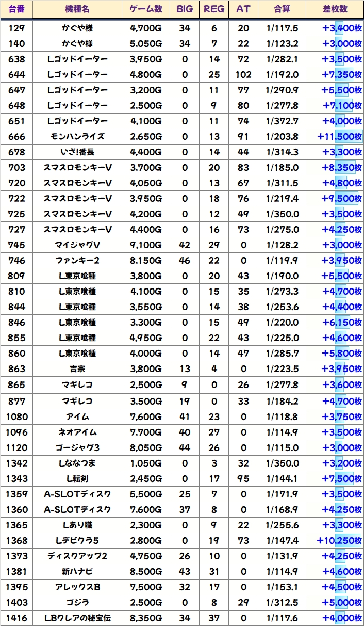Click the AT column header
Image resolution: width=364 pixels, height=626 pixels.
243,9
